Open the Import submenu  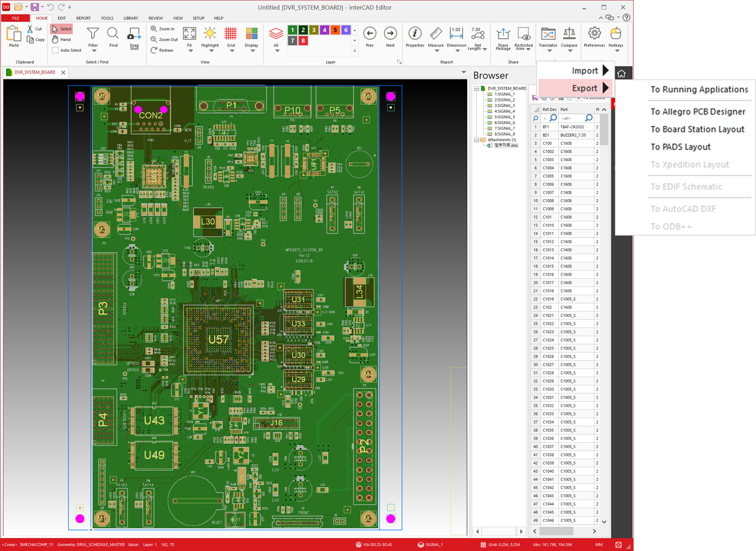tap(575, 71)
